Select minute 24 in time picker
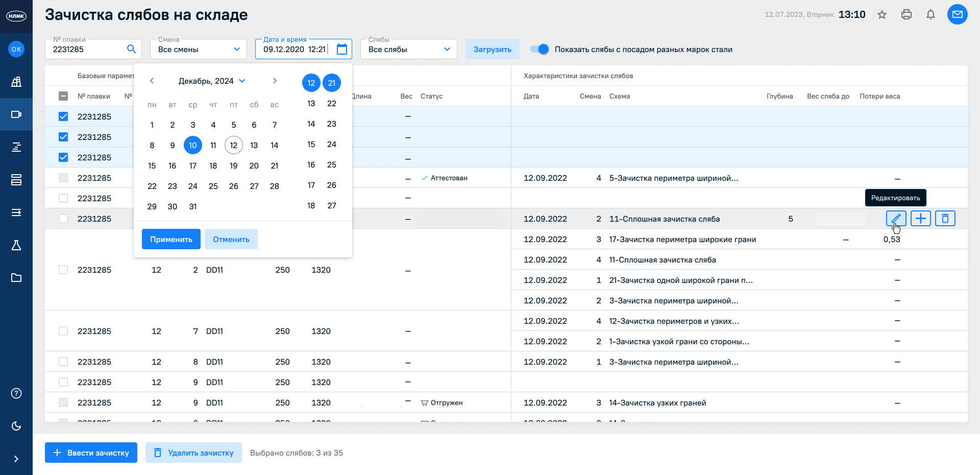 point(332,144)
